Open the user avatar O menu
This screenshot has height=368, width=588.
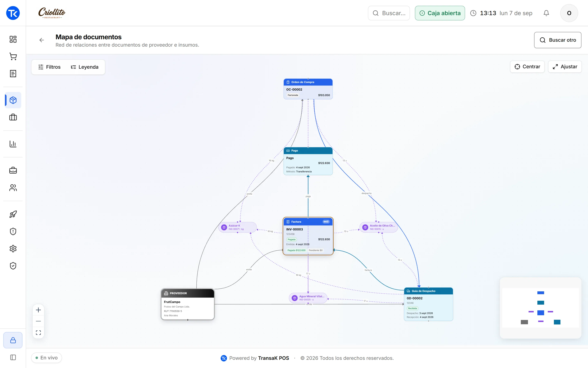click(569, 13)
